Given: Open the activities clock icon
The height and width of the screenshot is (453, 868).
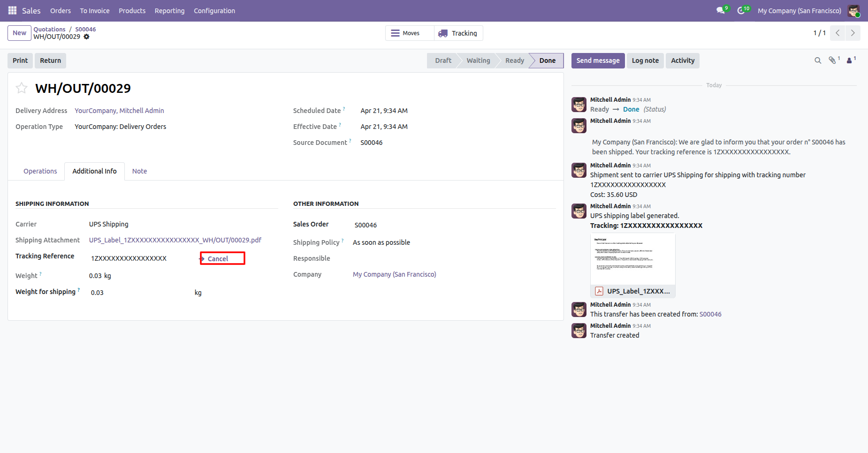Looking at the screenshot, I should [x=741, y=10].
